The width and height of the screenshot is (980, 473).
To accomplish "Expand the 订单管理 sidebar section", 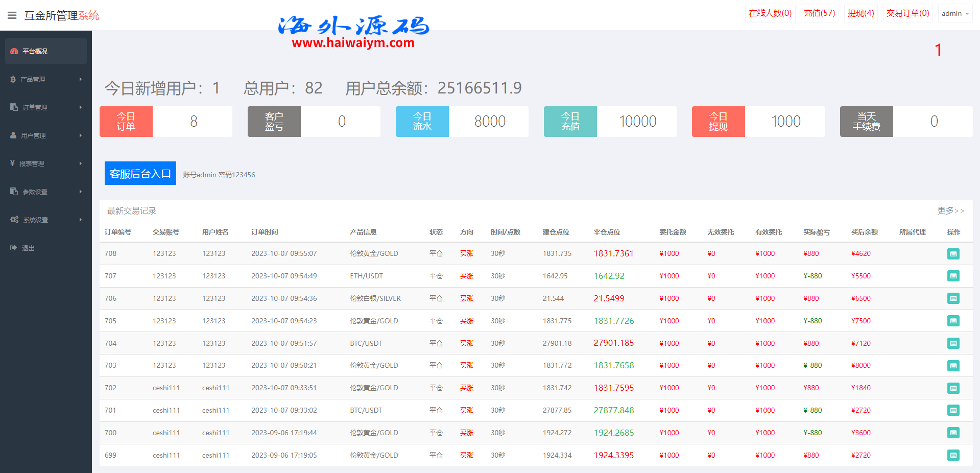I will pos(45,107).
